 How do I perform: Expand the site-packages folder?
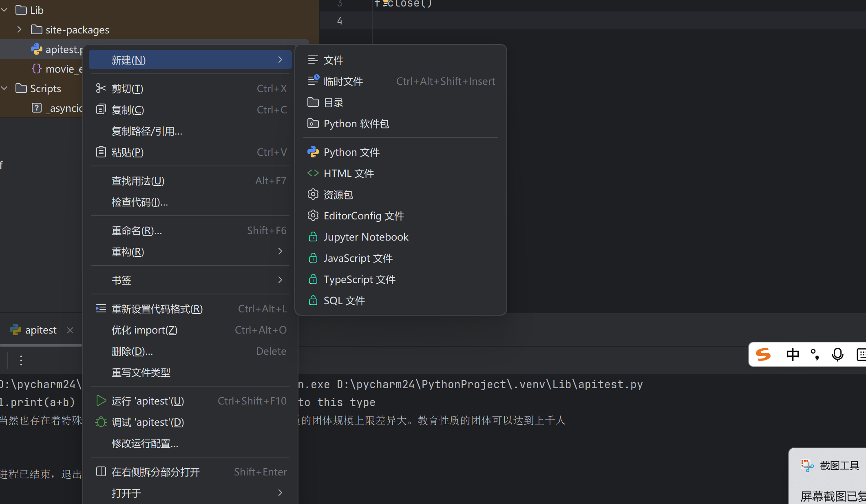coord(19,30)
